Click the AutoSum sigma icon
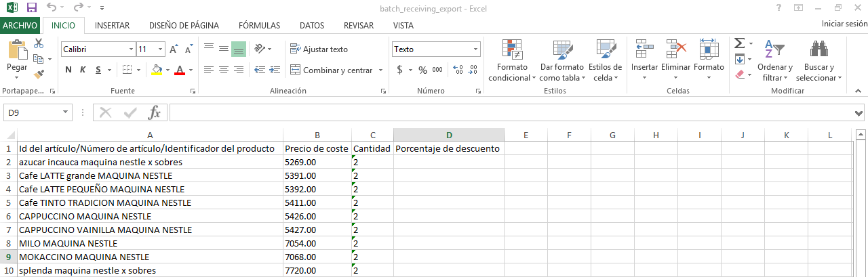This screenshot has width=868, height=277. click(739, 43)
